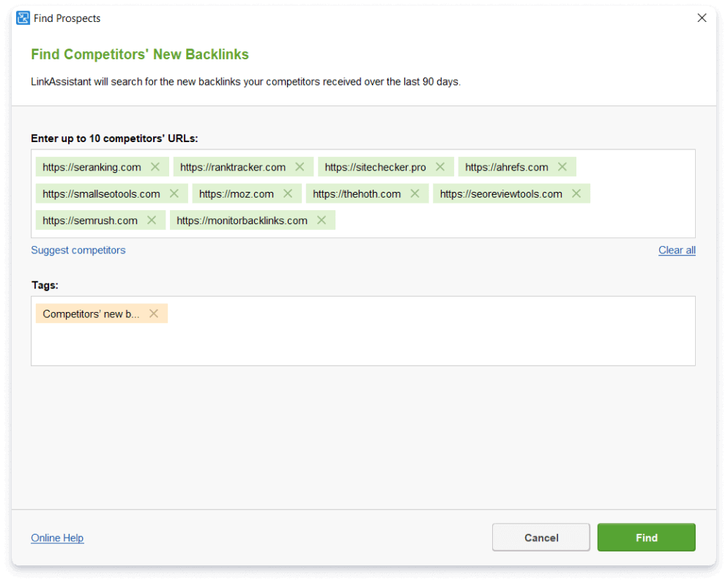Start search with Find button

(x=646, y=538)
